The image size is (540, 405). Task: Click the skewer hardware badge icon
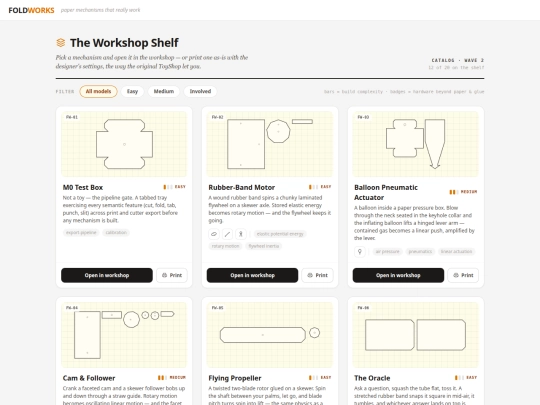click(227, 234)
